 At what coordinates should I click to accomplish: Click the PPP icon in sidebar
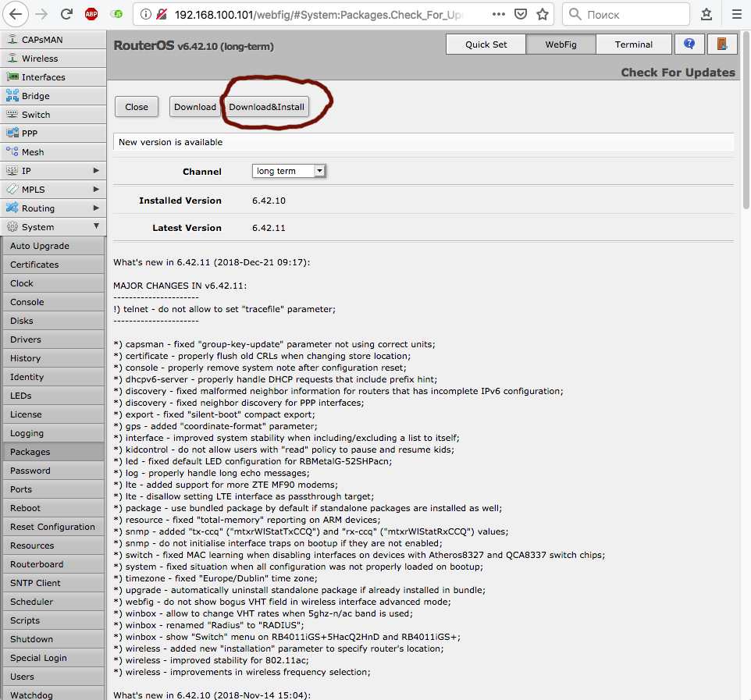click(12, 133)
